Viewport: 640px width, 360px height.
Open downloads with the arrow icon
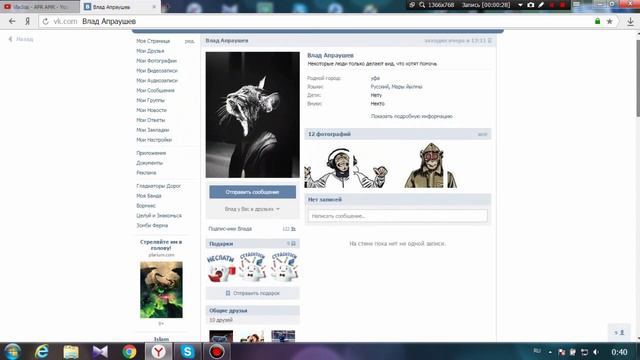click(x=630, y=22)
